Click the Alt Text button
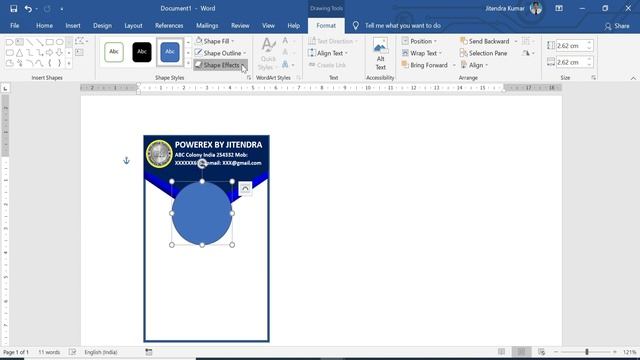This screenshot has height=360, width=640. (380, 54)
